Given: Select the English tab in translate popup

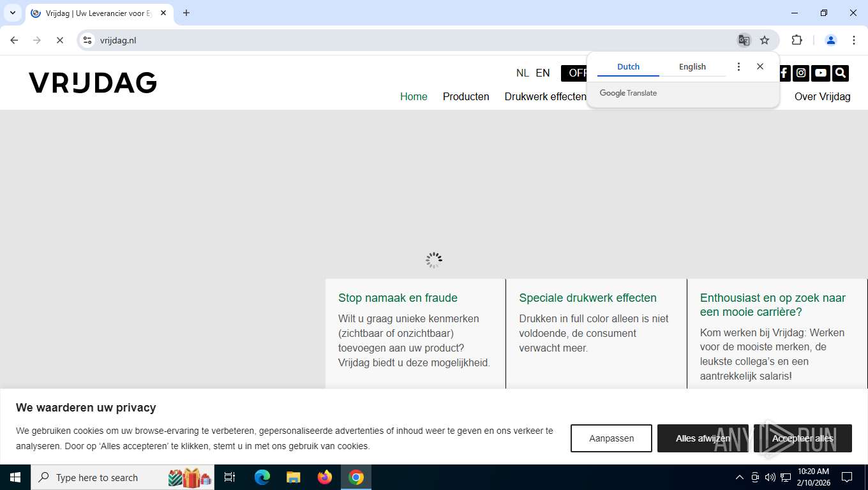Looking at the screenshot, I should coord(692,66).
